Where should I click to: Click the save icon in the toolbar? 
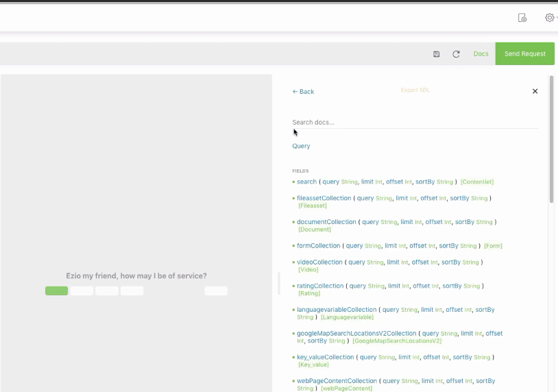coord(437,54)
